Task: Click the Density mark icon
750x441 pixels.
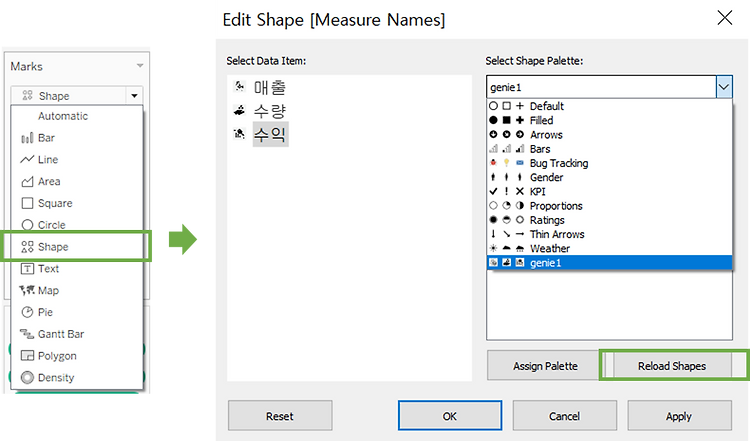Action: (27, 377)
